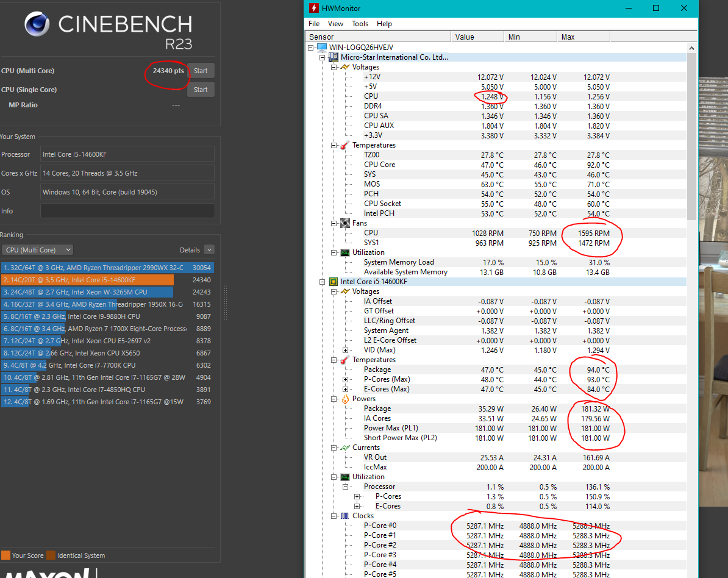
Task: Click the HWMonitor scrollbar up arrow
Action: 692,48
